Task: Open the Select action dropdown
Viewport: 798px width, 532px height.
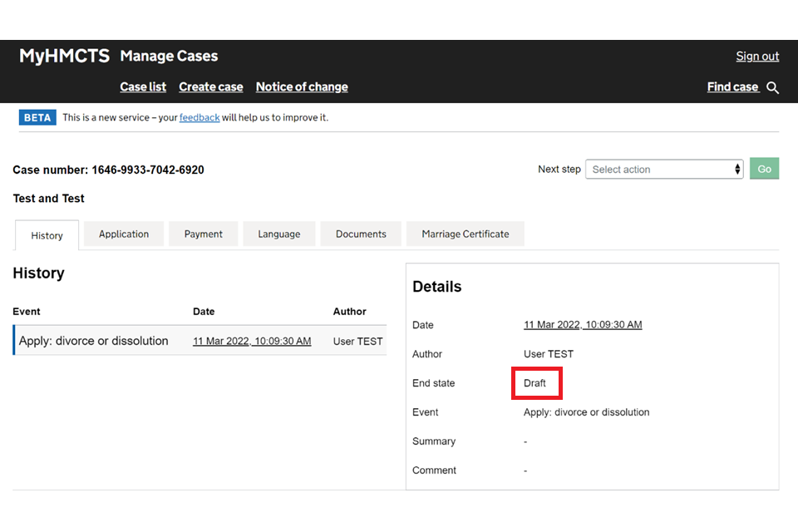Action: coord(664,170)
